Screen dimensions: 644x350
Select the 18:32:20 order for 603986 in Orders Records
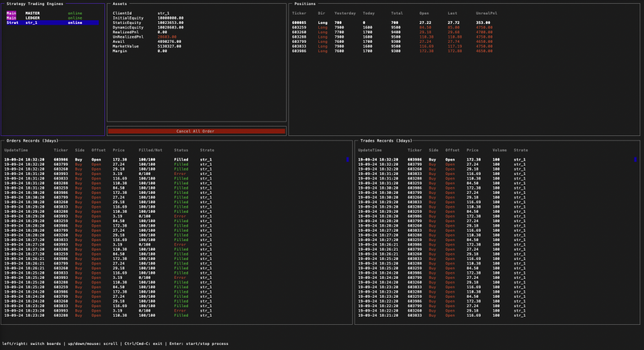(x=108, y=159)
